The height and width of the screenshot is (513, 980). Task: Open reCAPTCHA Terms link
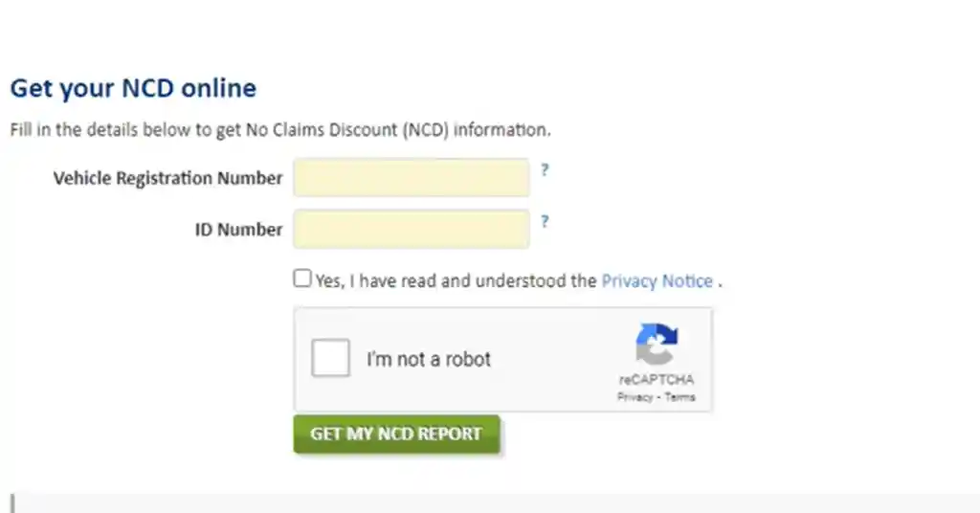[680, 397]
